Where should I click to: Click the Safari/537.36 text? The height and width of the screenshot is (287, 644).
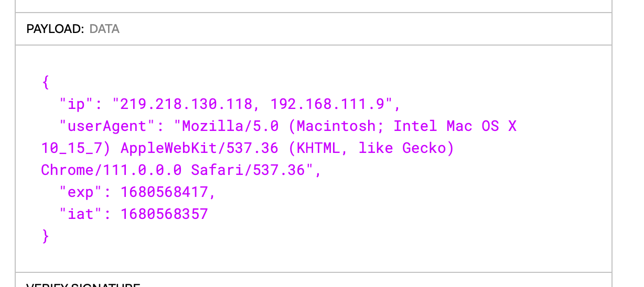click(248, 170)
